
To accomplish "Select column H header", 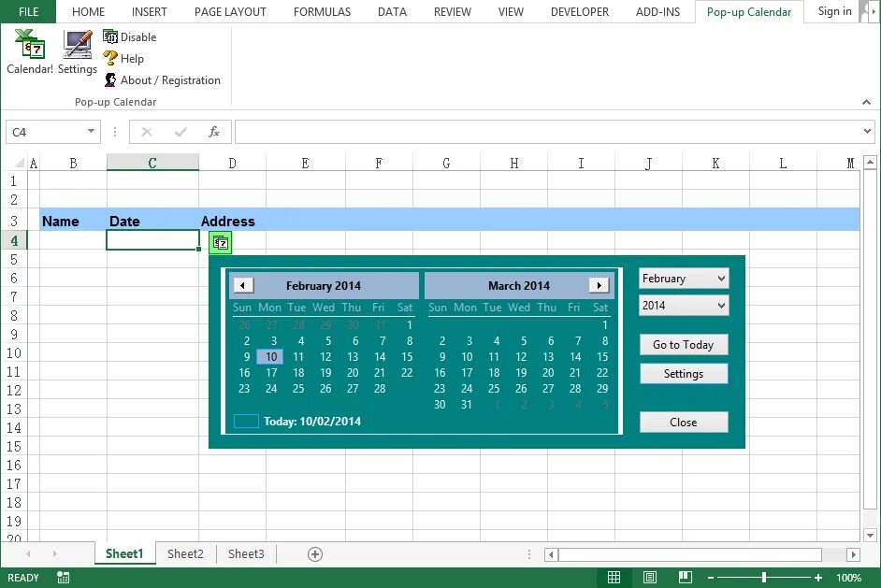I will pos(514,163).
